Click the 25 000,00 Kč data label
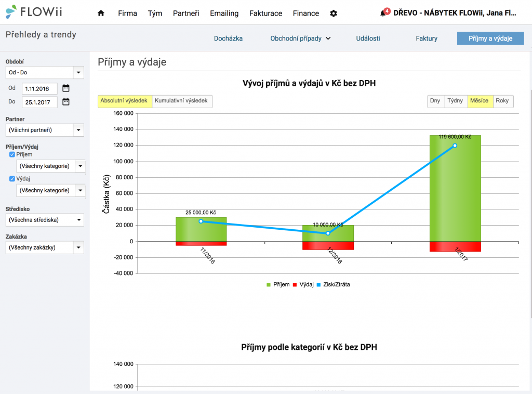 pyautogui.click(x=201, y=213)
